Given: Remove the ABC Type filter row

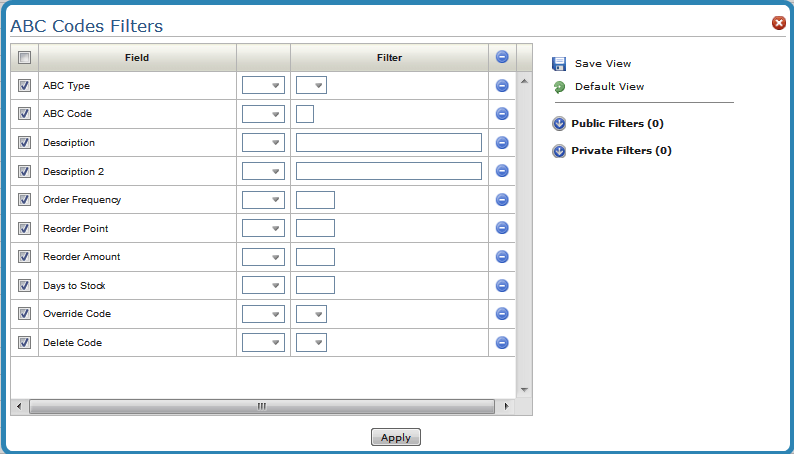Looking at the screenshot, I should (x=502, y=86).
